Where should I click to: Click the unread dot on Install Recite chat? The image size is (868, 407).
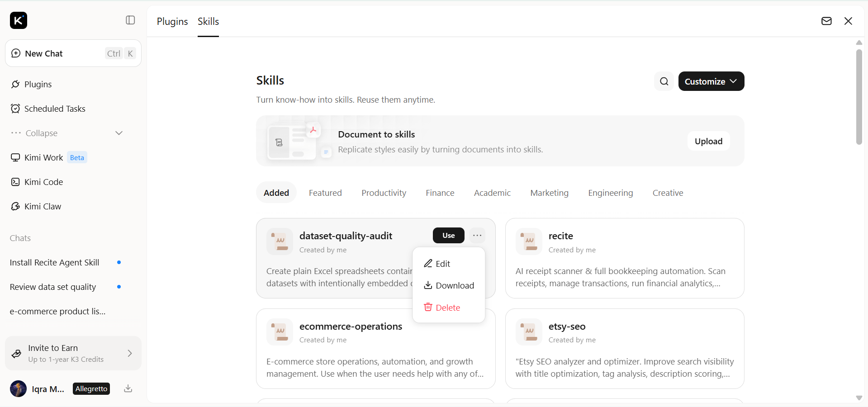click(x=119, y=262)
